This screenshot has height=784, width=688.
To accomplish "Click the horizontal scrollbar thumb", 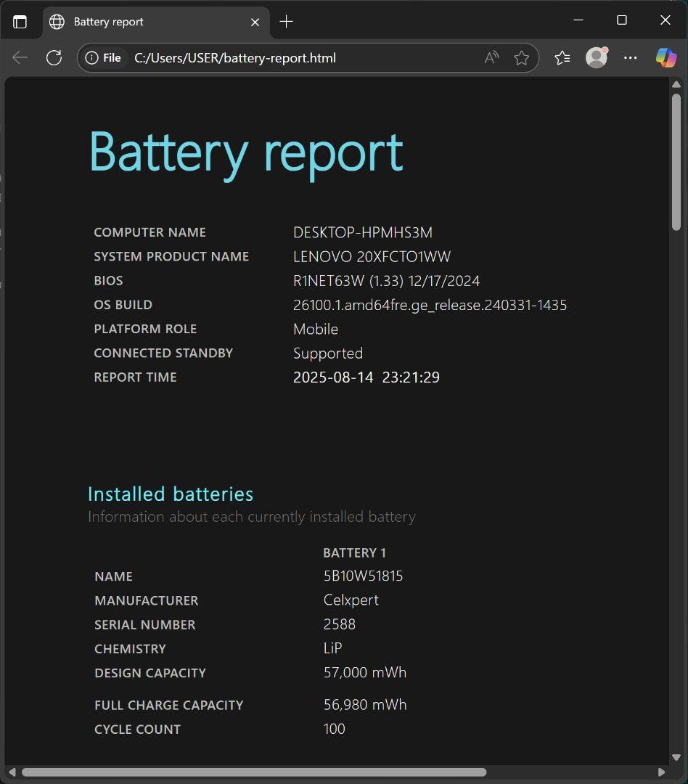I will pos(254,772).
